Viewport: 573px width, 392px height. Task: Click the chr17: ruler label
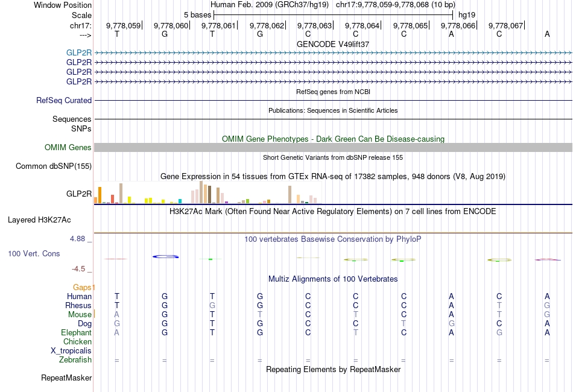click(81, 25)
